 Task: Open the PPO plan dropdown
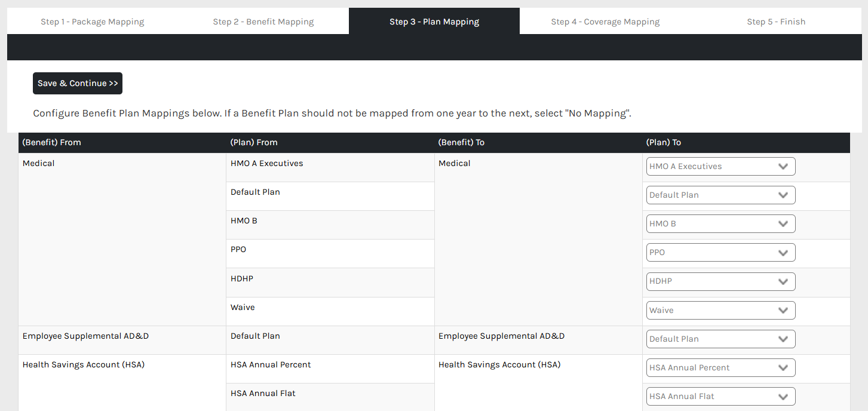pyautogui.click(x=721, y=253)
